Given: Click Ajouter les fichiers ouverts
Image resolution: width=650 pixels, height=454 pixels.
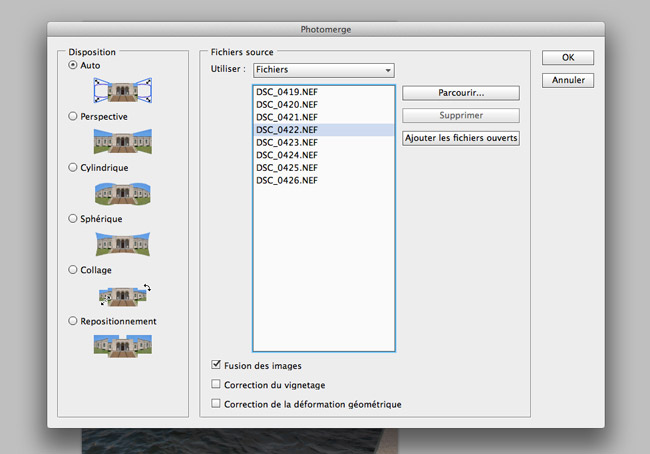Looking at the screenshot, I should coord(461,138).
